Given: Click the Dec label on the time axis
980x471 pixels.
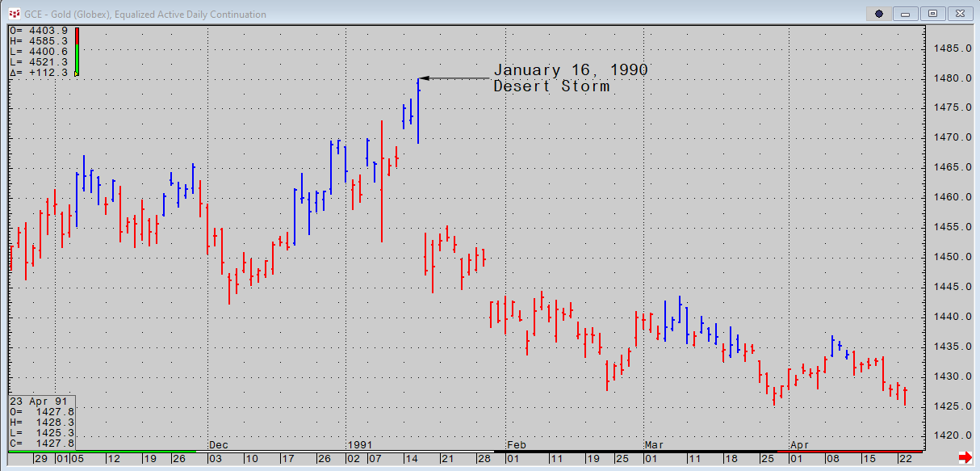Looking at the screenshot, I should point(218,445).
